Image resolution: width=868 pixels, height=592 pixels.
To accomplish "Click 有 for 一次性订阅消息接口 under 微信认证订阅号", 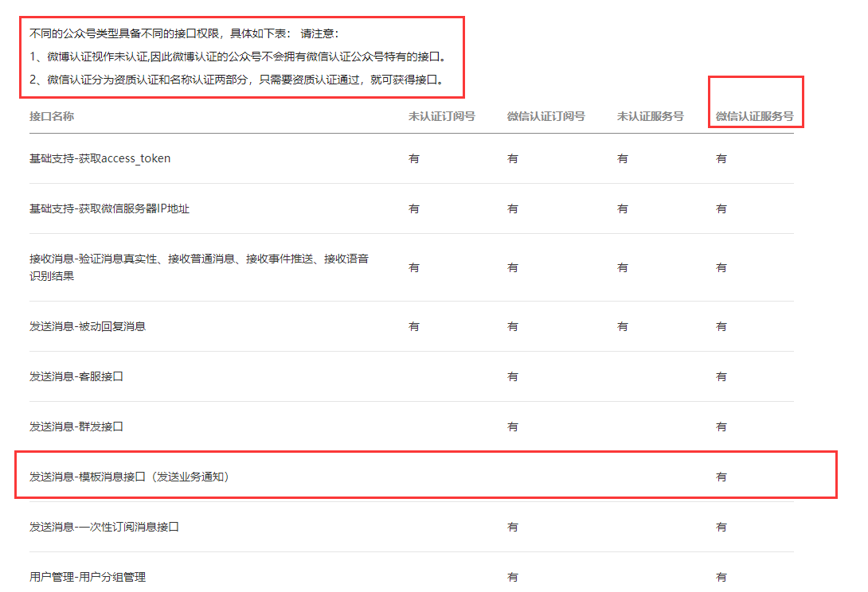I will click(x=513, y=528).
